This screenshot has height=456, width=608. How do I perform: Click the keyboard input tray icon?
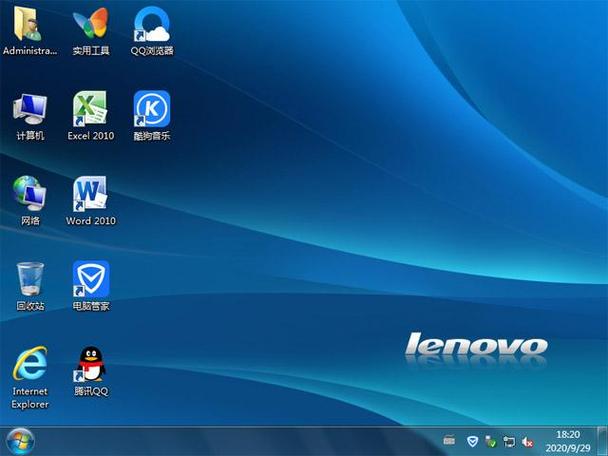pyautogui.click(x=449, y=440)
